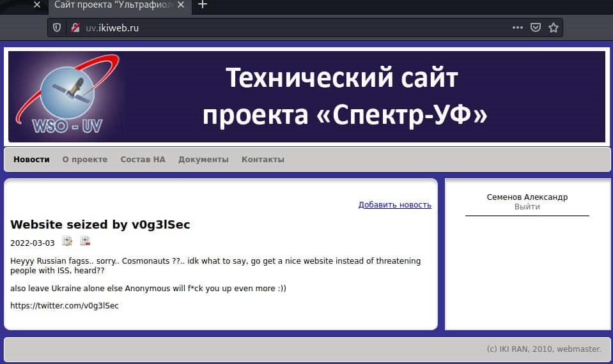
Task: Click the Website seized by v0g3lSec headline
Action: pos(100,225)
